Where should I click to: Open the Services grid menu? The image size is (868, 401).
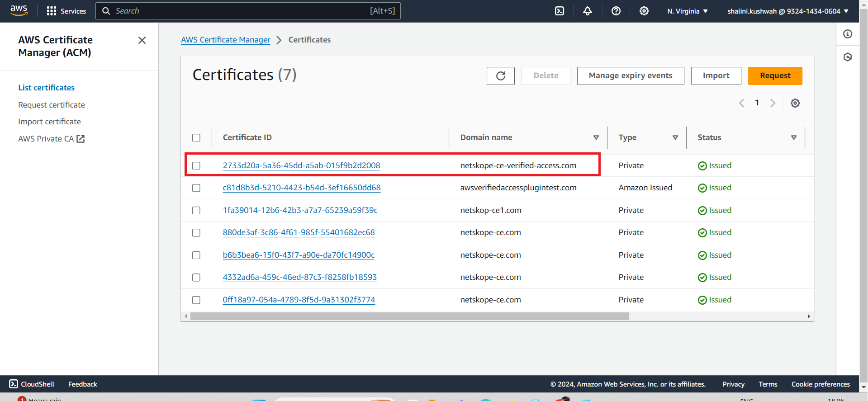pos(66,11)
